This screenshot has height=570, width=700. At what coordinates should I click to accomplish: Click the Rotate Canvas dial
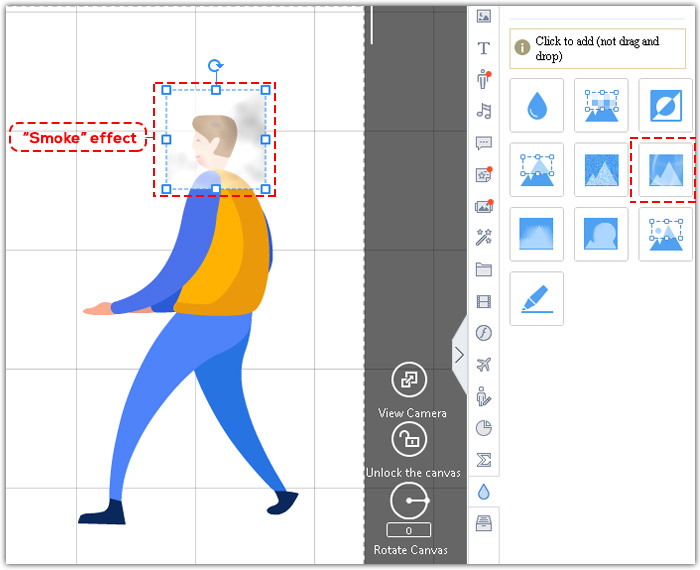coord(409,500)
